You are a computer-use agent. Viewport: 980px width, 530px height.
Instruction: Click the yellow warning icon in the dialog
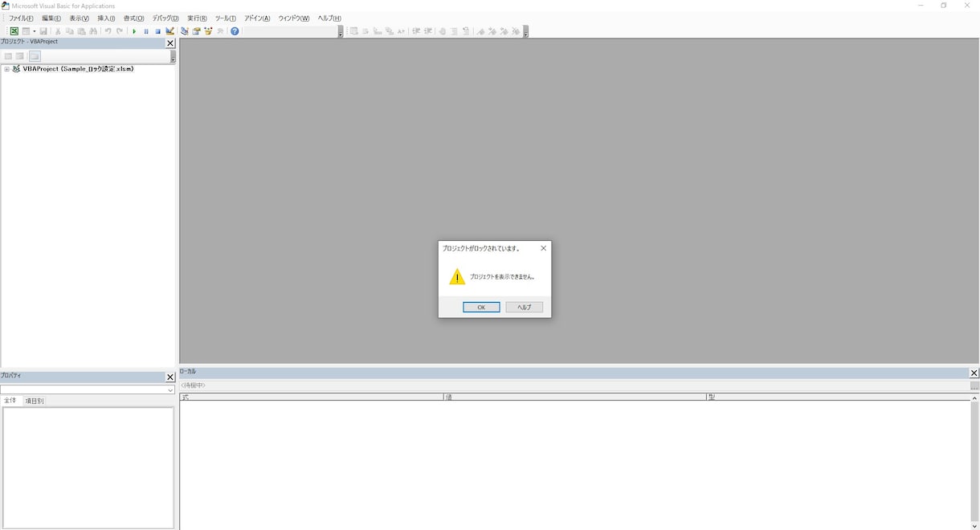pos(457,277)
